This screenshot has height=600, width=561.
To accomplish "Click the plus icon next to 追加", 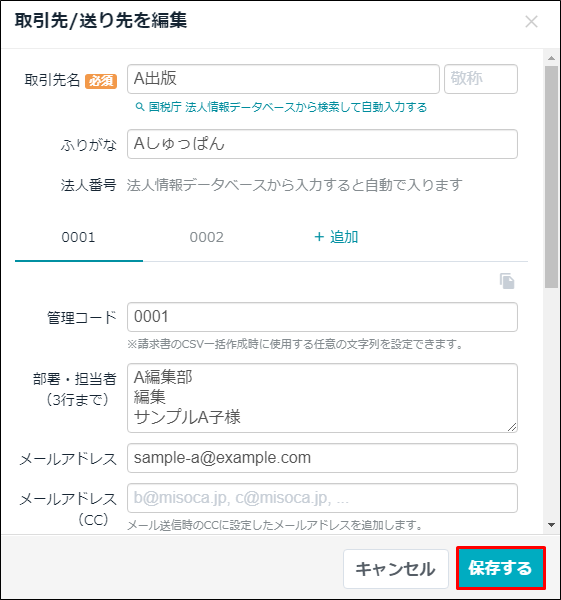I will coord(319,237).
